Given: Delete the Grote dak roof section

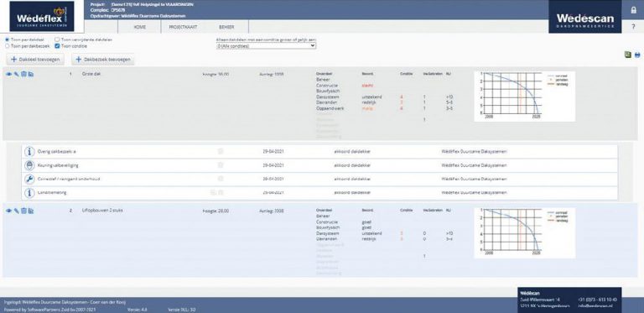Looking at the screenshot, I should coord(23,75).
